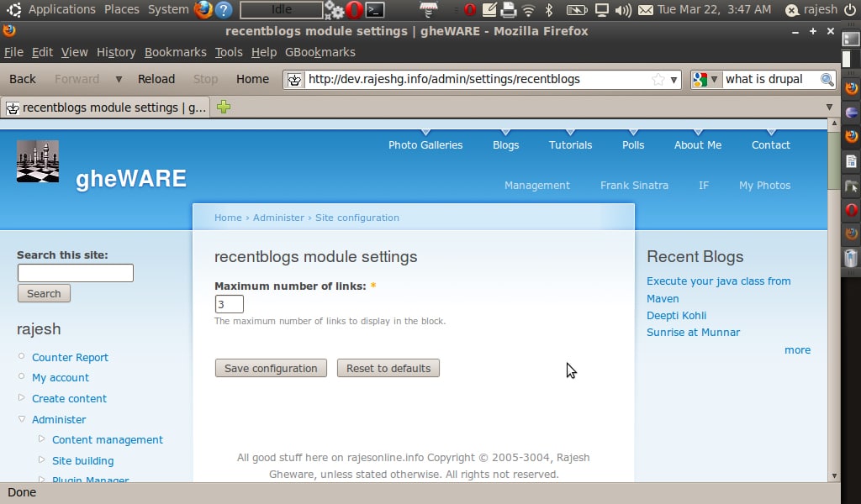Open the Edit menu
The image size is (861, 504).
coord(42,52)
